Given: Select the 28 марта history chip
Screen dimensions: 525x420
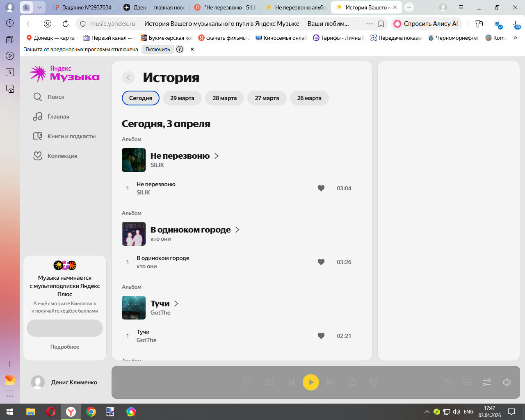Looking at the screenshot, I should click(225, 98).
